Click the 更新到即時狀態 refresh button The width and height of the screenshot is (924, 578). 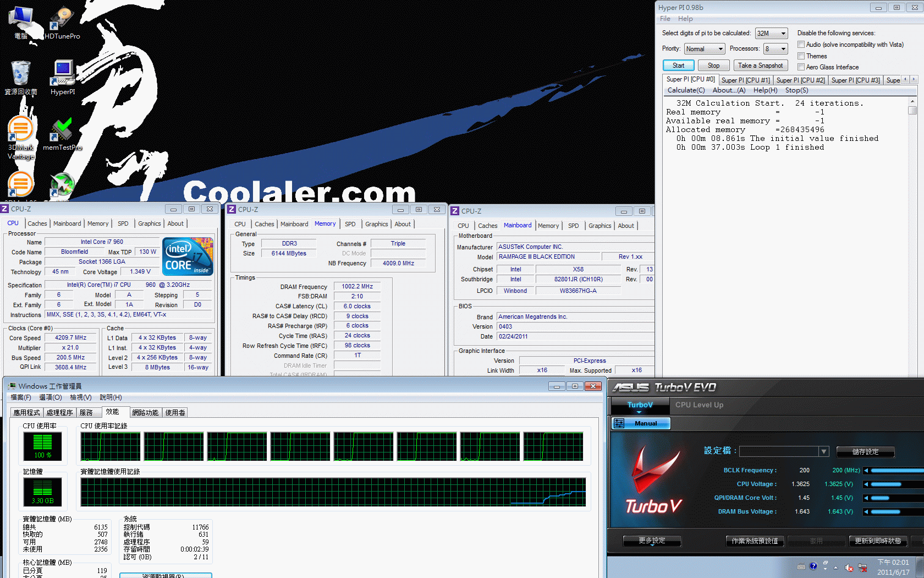pos(878,541)
